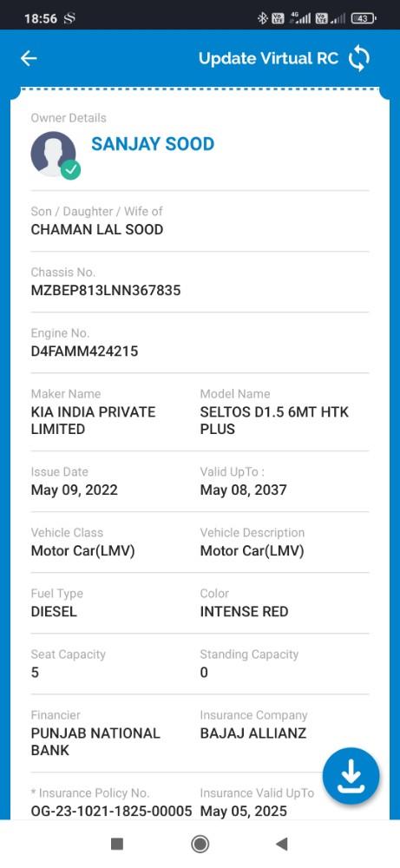Tap the green verified checkmark badge

pyautogui.click(x=70, y=169)
